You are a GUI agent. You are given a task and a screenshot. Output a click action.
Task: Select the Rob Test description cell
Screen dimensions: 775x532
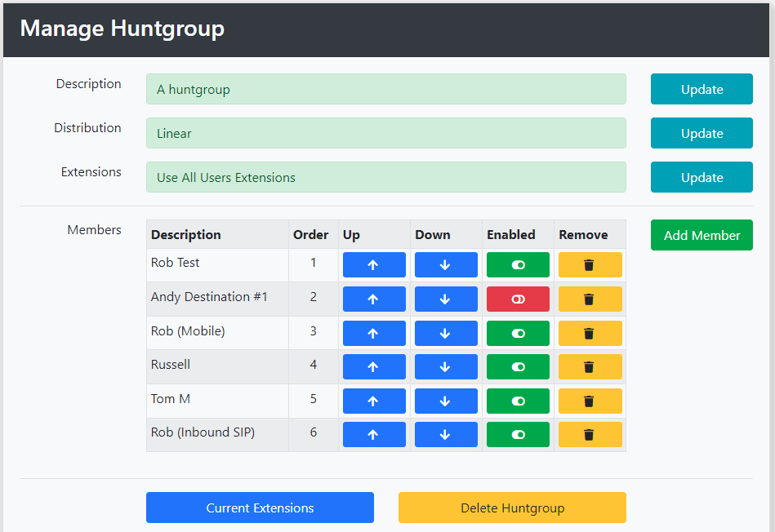point(217,264)
